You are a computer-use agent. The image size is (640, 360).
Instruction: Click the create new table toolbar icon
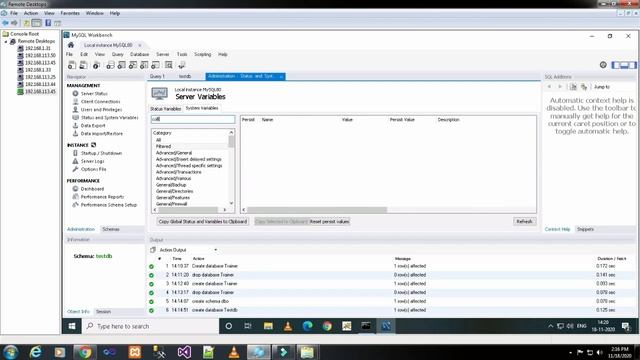tap(122, 65)
